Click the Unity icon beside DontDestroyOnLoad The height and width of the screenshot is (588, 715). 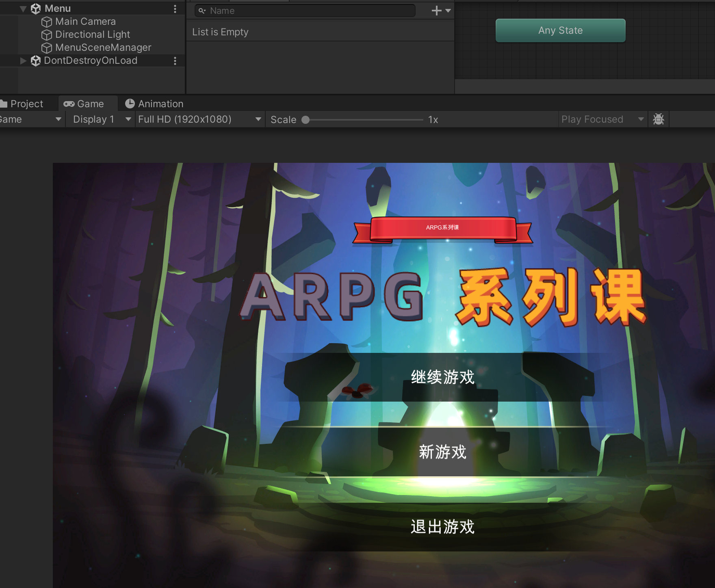click(36, 61)
